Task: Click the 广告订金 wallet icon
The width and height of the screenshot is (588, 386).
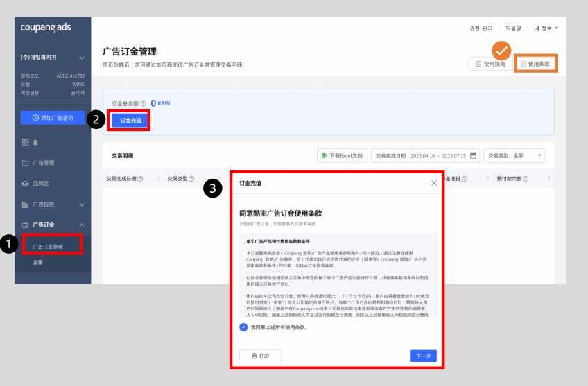Action: [26, 225]
